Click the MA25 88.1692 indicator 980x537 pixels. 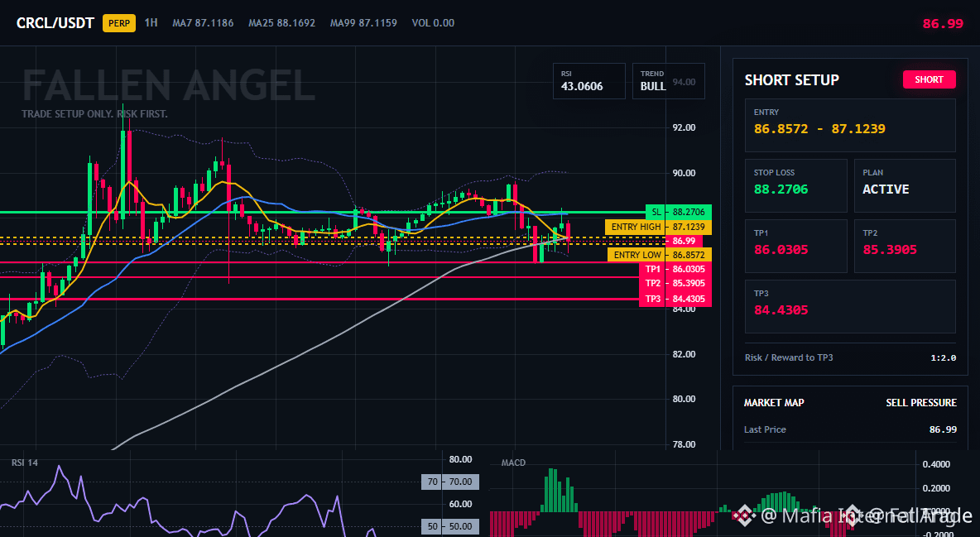(x=282, y=23)
